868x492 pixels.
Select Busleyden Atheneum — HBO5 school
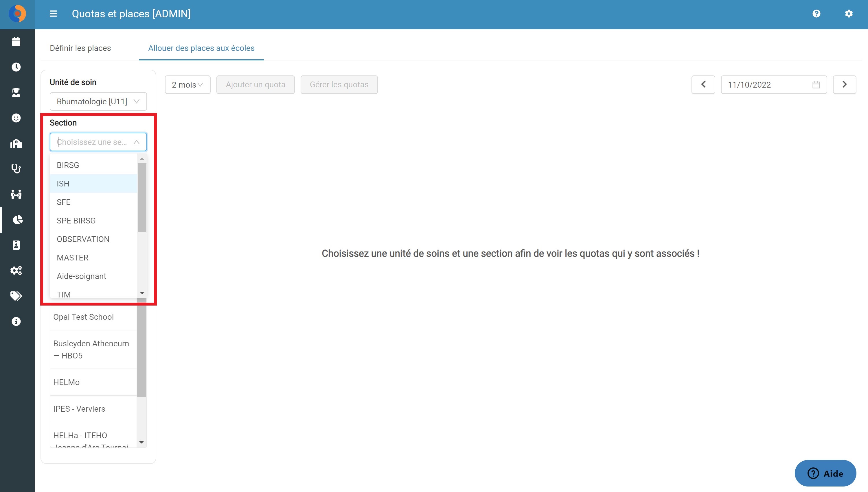pyautogui.click(x=93, y=349)
